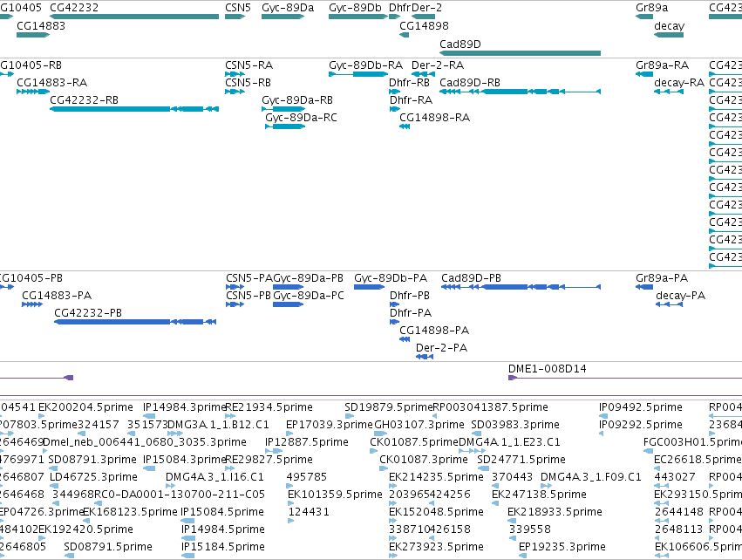This screenshot has width=742, height=560.
Task: Select EST GH03107.3prime
Action: click(x=419, y=425)
